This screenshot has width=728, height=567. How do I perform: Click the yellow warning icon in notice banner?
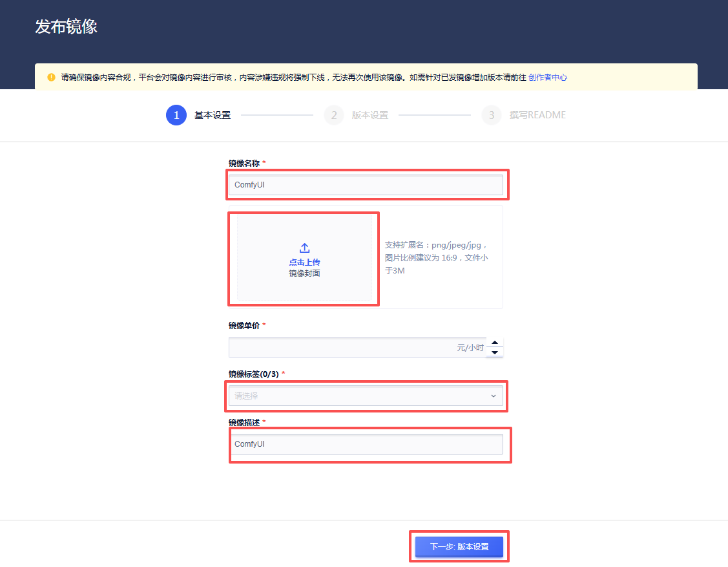[x=51, y=77]
